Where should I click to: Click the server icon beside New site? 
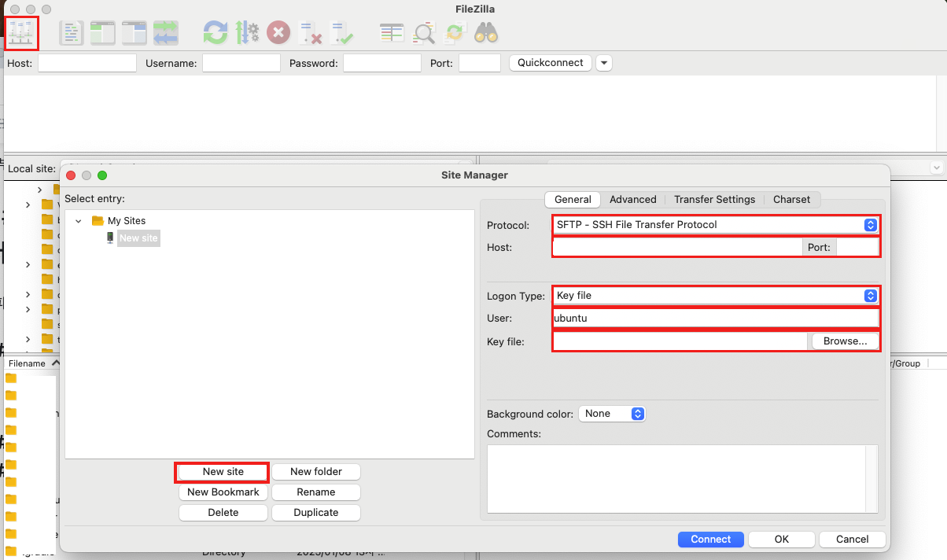pos(110,238)
